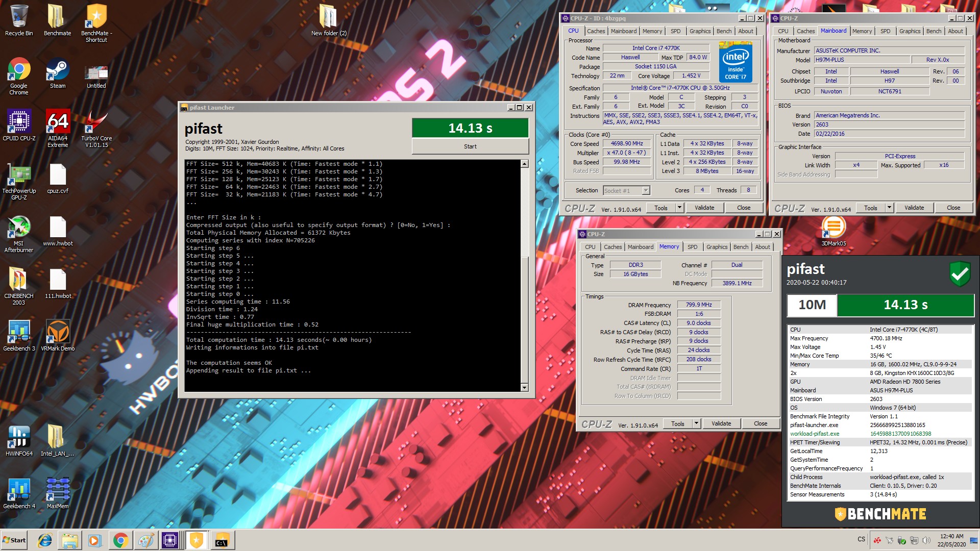Open the Recycle Bin desktop icon
980x551 pixels.
[x=19, y=20]
